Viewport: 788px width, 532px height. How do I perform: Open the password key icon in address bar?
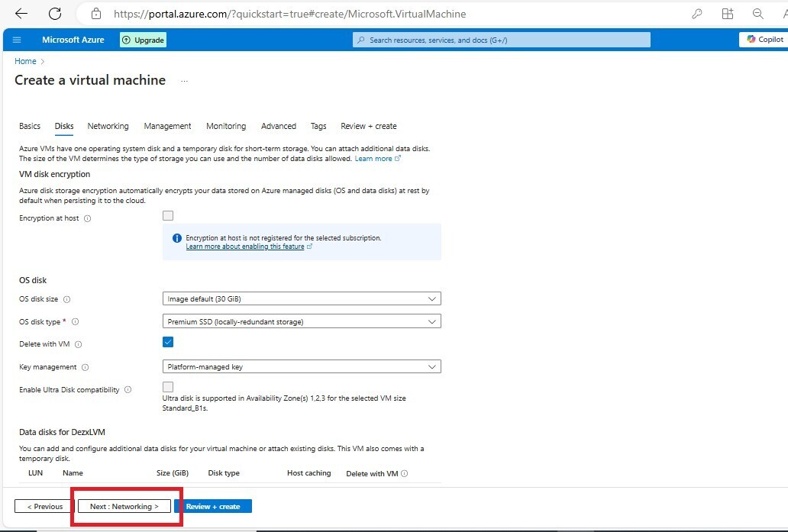tap(697, 14)
